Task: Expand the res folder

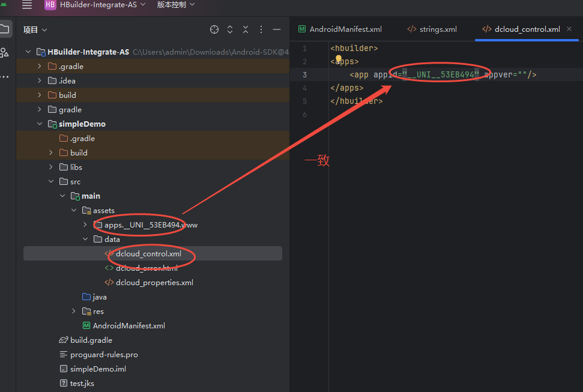Action: point(74,311)
